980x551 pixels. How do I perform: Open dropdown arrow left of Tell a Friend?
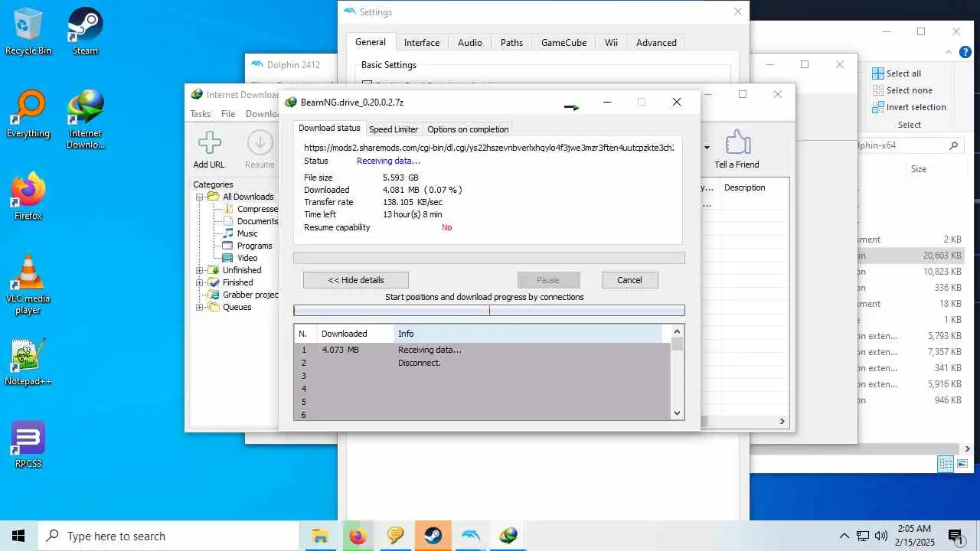pyautogui.click(x=707, y=148)
